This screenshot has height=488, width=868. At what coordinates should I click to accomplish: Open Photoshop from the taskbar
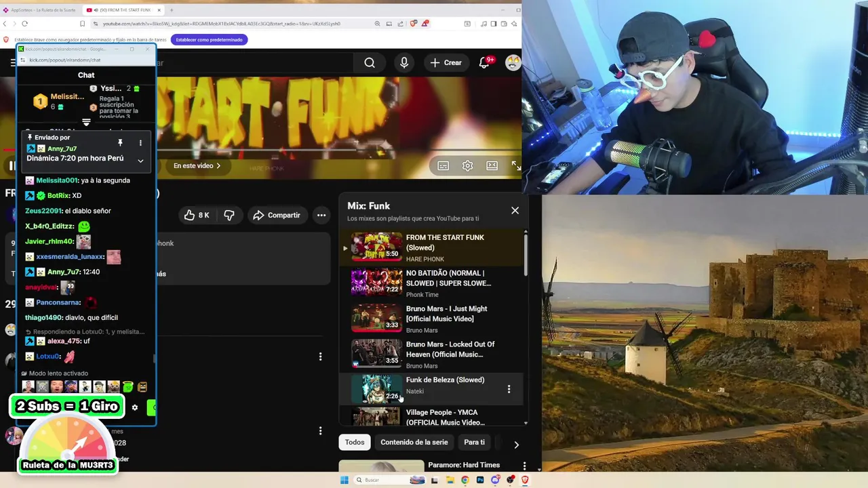[x=480, y=480]
